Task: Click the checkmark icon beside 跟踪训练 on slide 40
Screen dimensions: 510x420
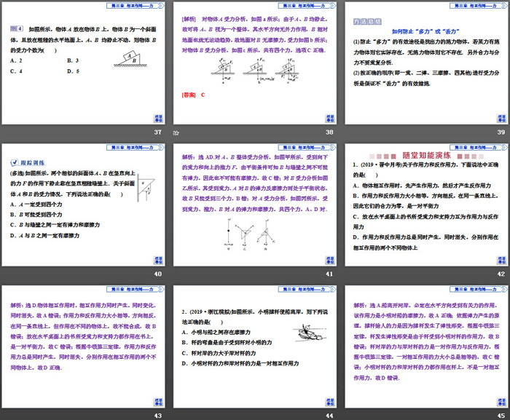Action: coord(15,162)
